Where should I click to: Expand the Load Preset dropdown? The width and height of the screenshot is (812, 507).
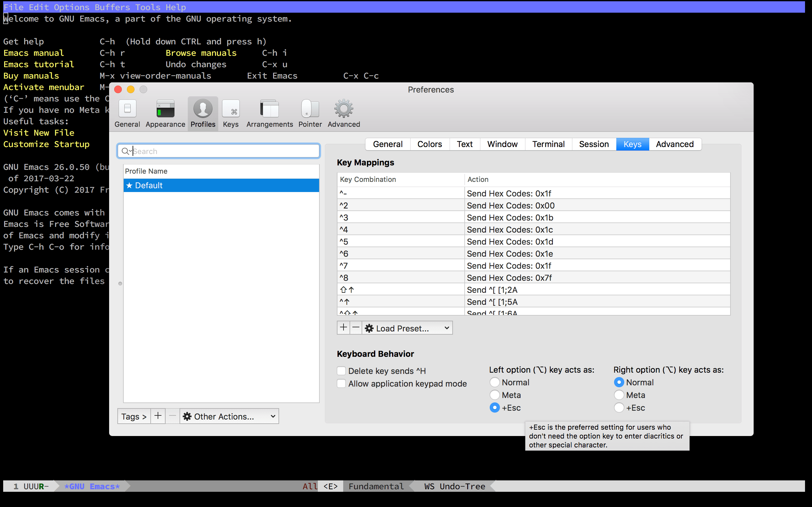click(x=407, y=328)
